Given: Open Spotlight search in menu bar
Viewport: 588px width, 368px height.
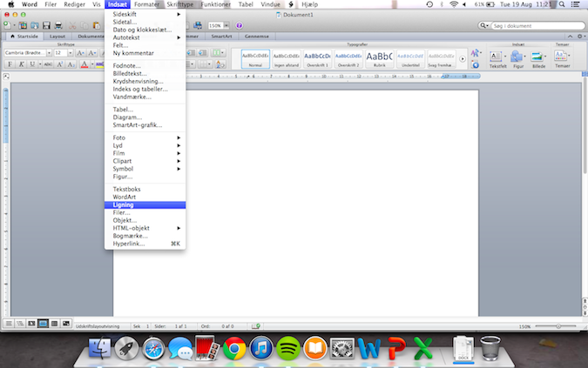Looking at the screenshot, I should (562, 4).
